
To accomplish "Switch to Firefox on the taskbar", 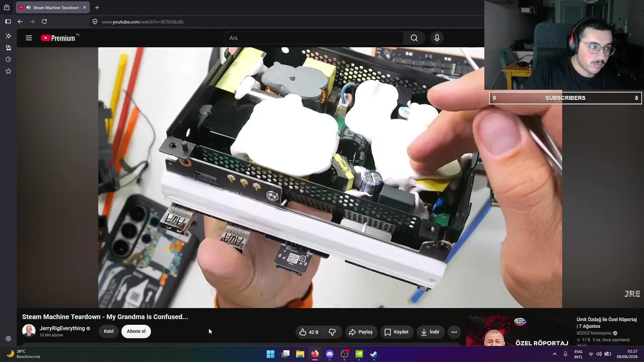I will (315, 354).
